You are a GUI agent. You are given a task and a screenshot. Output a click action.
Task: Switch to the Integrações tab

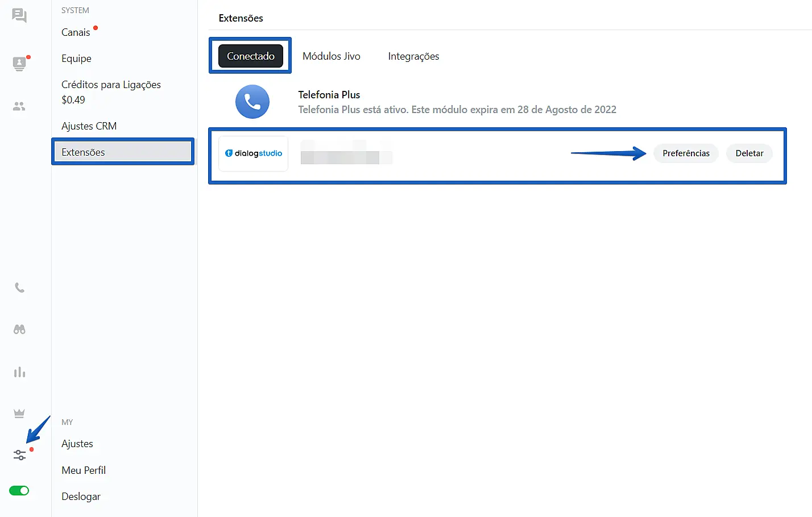413,56
